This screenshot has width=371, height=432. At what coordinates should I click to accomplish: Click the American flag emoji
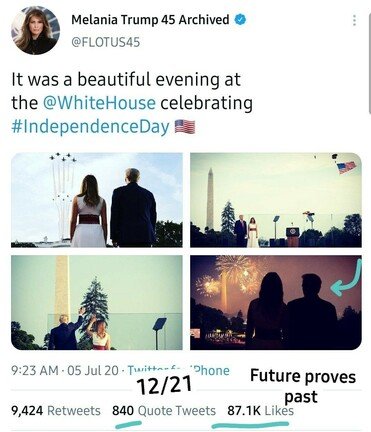(x=185, y=127)
